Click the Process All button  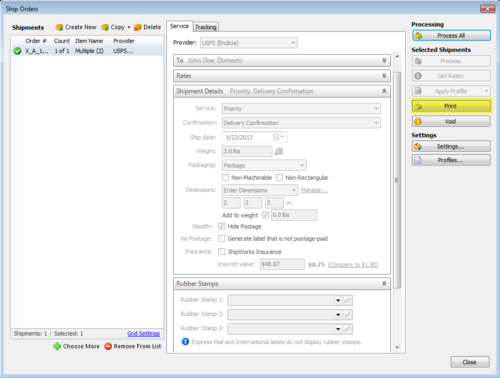tap(451, 35)
